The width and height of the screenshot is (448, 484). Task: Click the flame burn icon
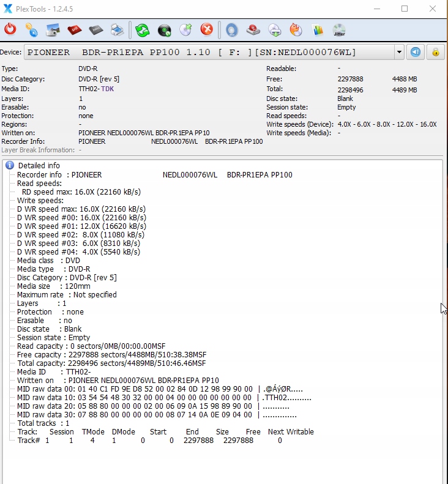(296, 29)
